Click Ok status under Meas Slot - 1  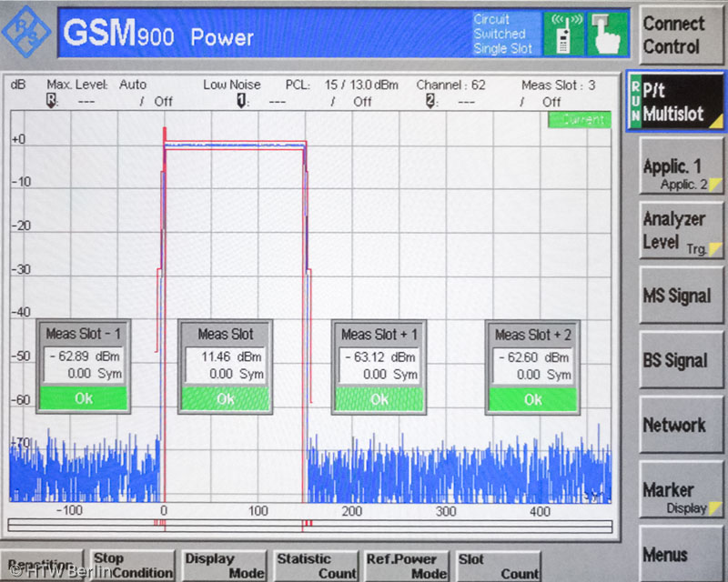coord(83,398)
